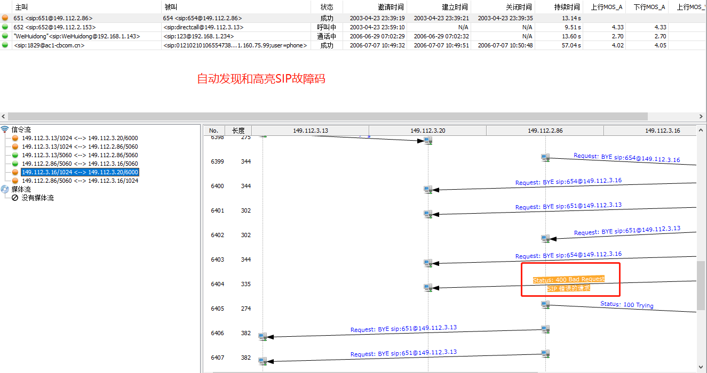Select flow 149.112.3.13/1024 <--> 149.112.3.20/6000
The image size is (707, 373).
tap(80, 138)
